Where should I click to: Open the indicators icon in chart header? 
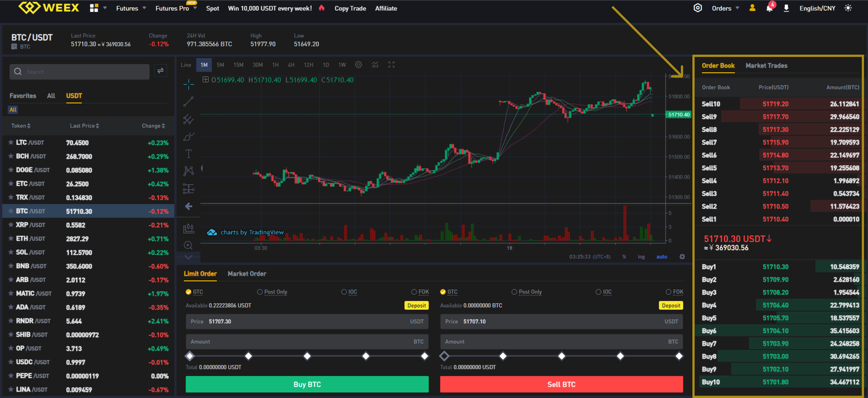click(375, 65)
